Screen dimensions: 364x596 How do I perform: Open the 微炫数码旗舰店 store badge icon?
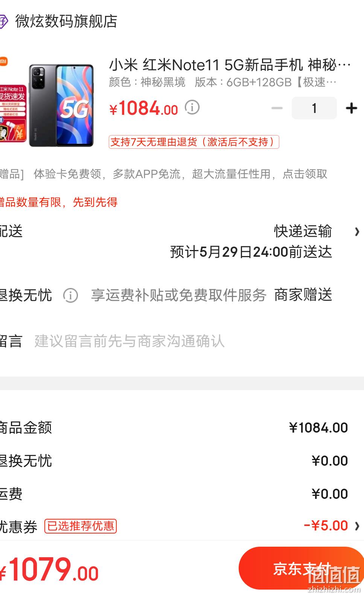click(3, 21)
